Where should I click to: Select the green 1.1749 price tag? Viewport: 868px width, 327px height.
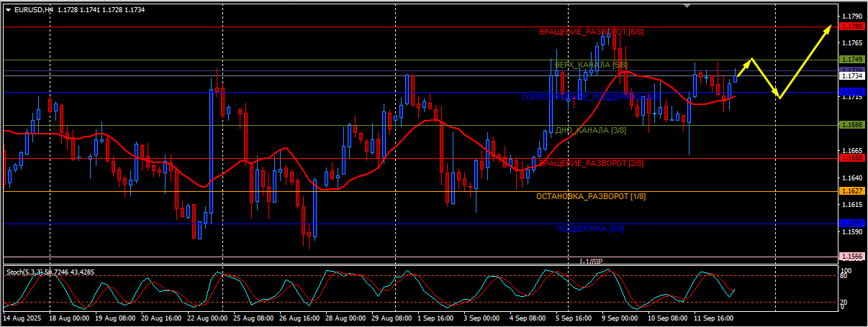point(851,60)
